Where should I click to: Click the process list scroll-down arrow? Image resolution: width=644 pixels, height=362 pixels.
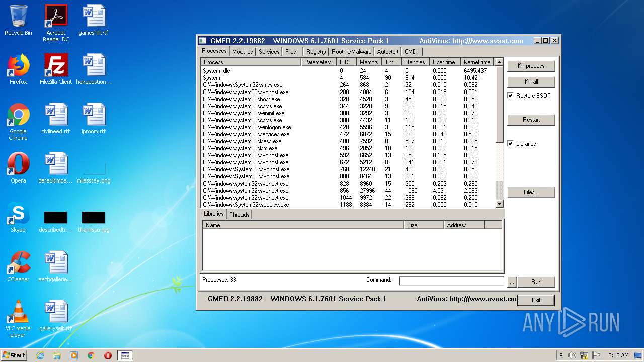point(499,204)
